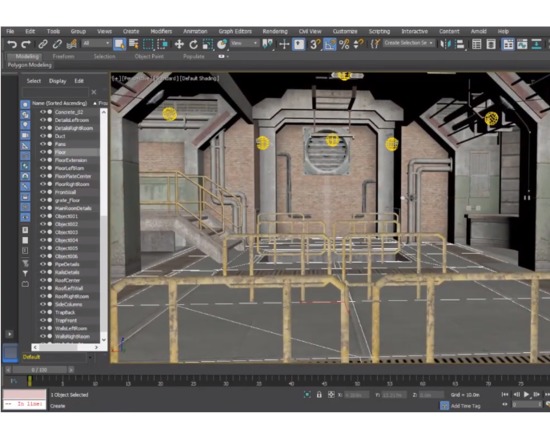Toggle Percent Snap in the toolbar
This screenshot has width=550, height=440.
click(344, 44)
